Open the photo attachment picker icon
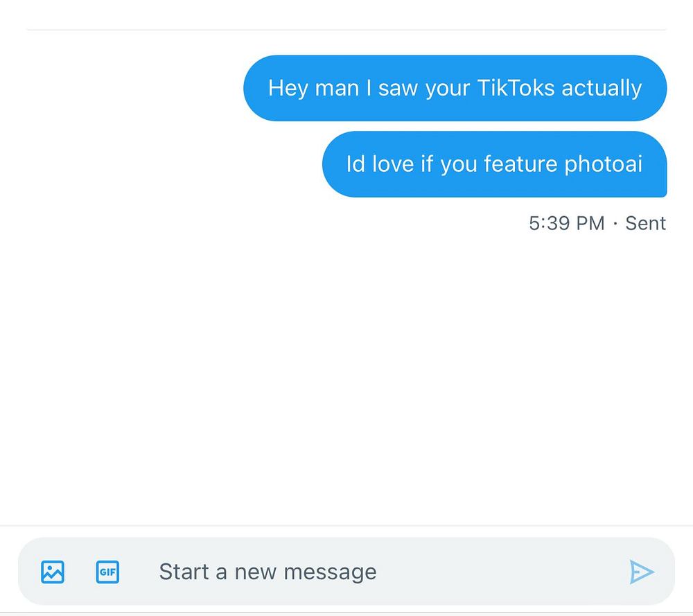The height and width of the screenshot is (616, 693). [x=53, y=572]
